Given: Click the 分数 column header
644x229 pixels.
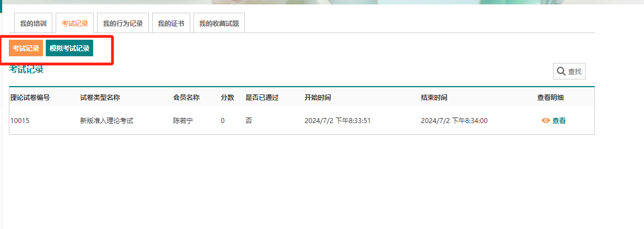Looking at the screenshot, I should (227, 98).
